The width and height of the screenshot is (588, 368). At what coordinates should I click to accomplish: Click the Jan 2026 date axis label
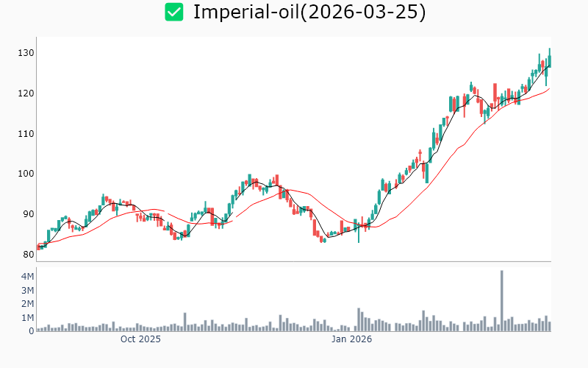(x=351, y=339)
